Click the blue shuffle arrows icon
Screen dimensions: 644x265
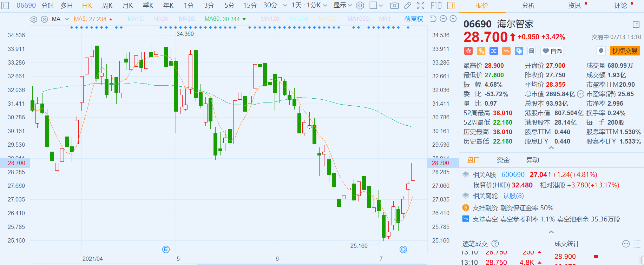[494, 51]
